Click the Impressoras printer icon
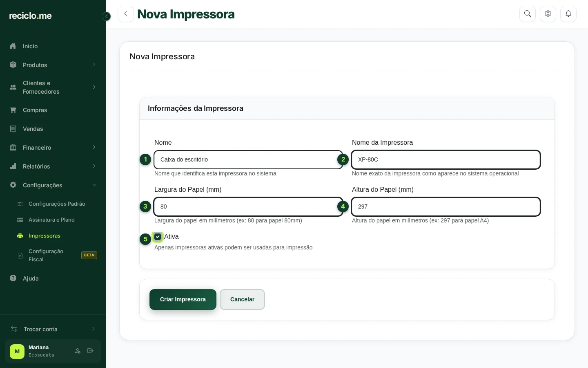This screenshot has height=368, width=588. (x=20, y=236)
